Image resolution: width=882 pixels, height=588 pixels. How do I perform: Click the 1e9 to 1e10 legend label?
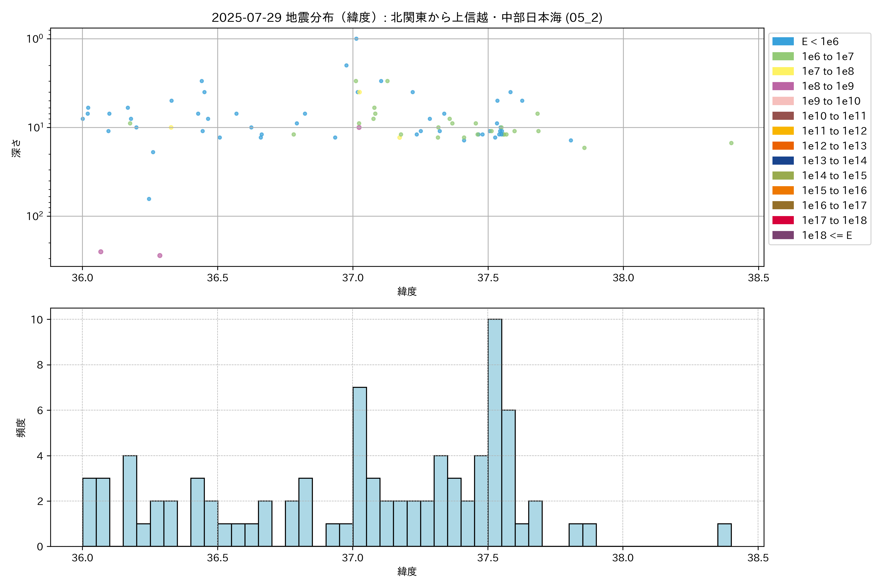click(831, 101)
